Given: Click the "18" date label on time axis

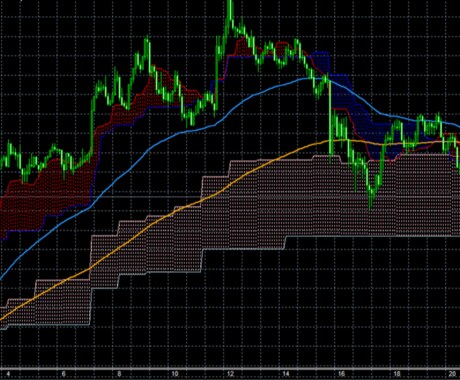Looking at the screenshot, I should click(x=397, y=373).
